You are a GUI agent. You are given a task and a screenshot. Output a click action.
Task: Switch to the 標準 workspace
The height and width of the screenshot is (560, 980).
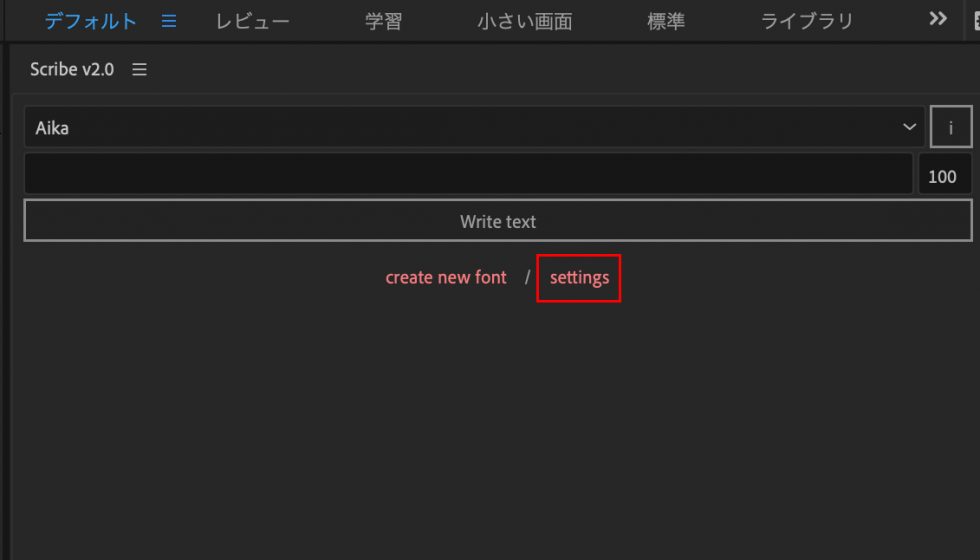666,21
